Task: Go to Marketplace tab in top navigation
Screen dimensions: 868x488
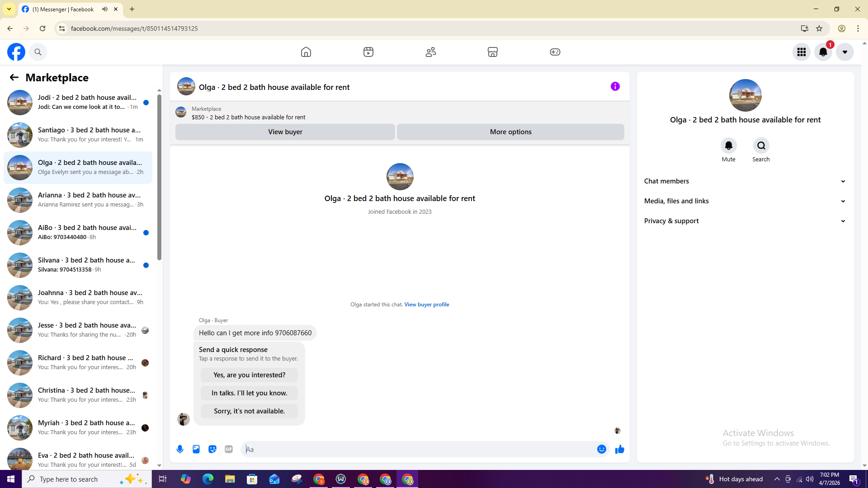Action: 493,52
